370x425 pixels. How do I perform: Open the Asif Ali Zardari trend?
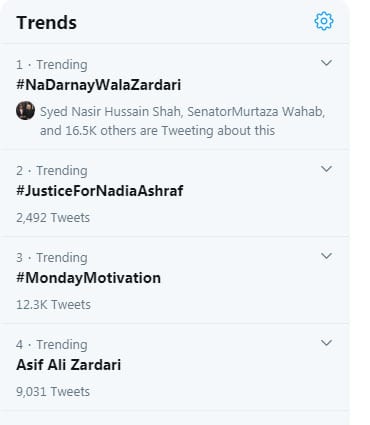tap(68, 365)
